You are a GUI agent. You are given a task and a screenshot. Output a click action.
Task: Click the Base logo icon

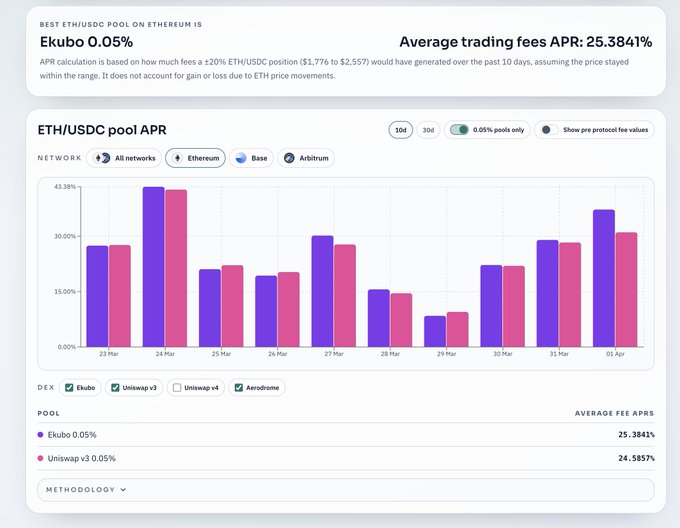click(241, 158)
